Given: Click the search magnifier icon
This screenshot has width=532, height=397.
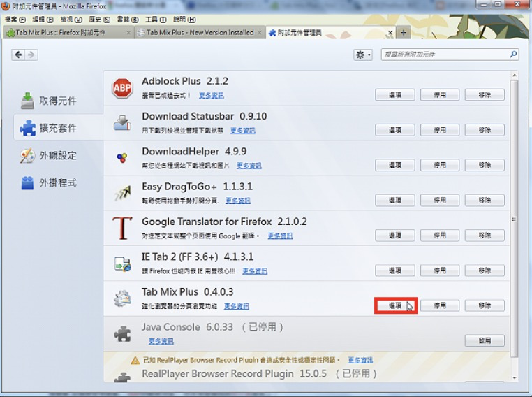Looking at the screenshot, I should click(x=513, y=55).
